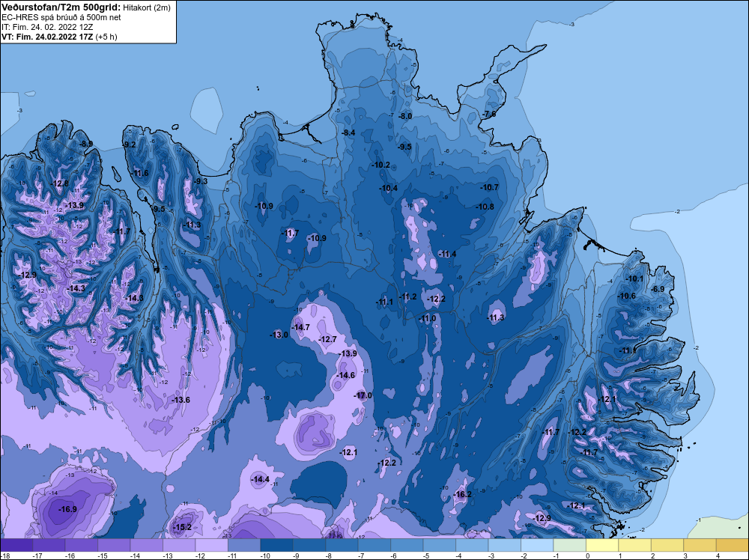Click the pale yellow legend swatch labeled 0
The width and height of the screenshot is (749, 560).
pyautogui.click(x=602, y=545)
